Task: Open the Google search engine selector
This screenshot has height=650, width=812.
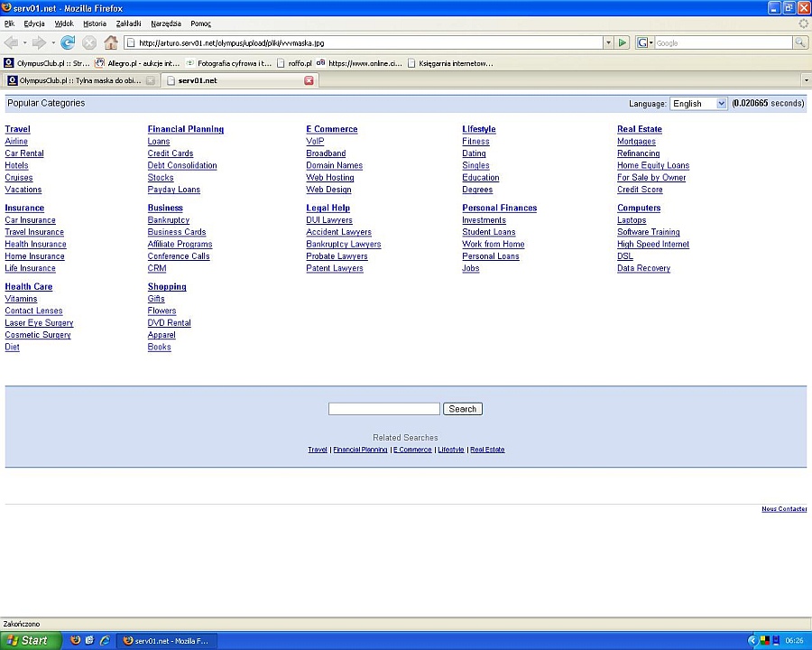Action: point(644,42)
